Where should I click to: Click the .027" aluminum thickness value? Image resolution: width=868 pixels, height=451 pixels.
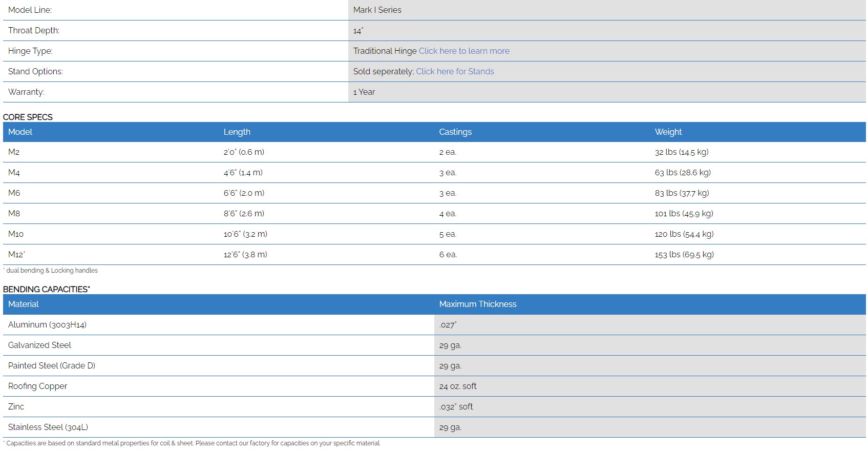[x=448, y=324]
